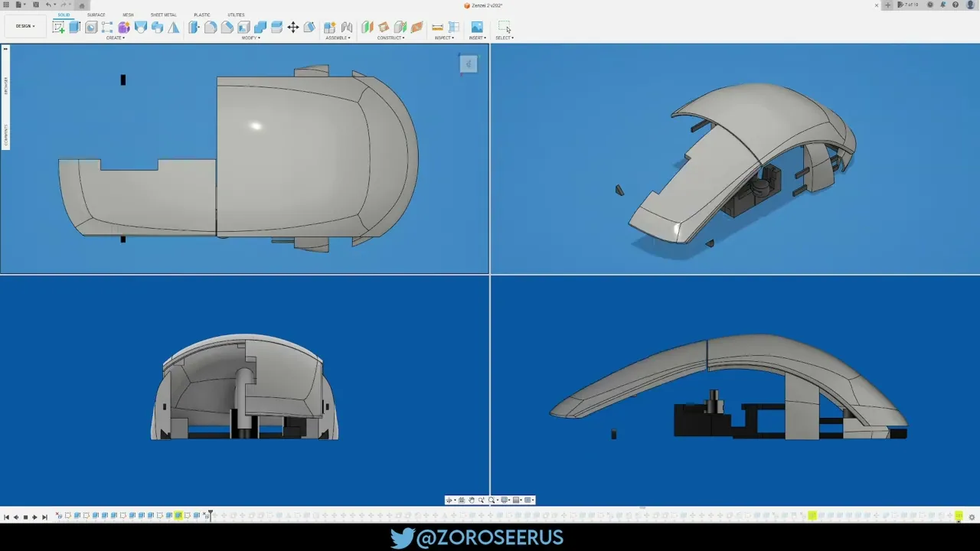Switch to the Plastic tab
This screenshot has width=980, height=551.
click(202, 15)
